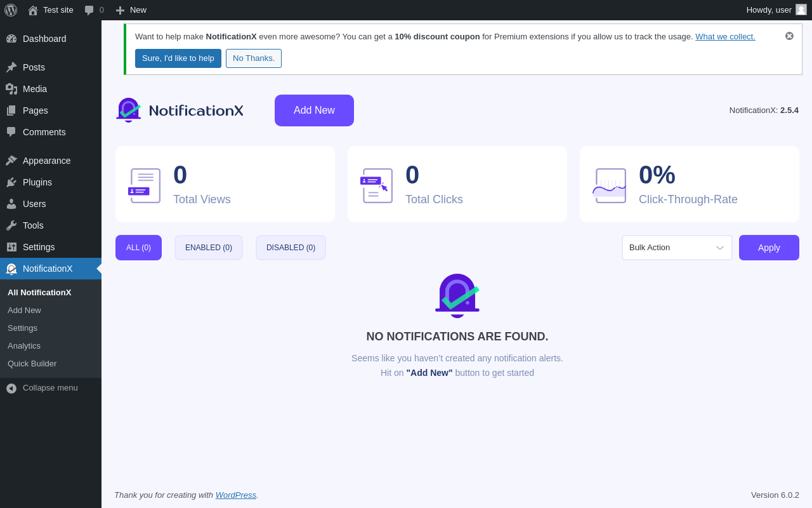Image resolution: width=812 pixels, height=508 pixels.
Task: Open the Tools menu
Action: 51,225
